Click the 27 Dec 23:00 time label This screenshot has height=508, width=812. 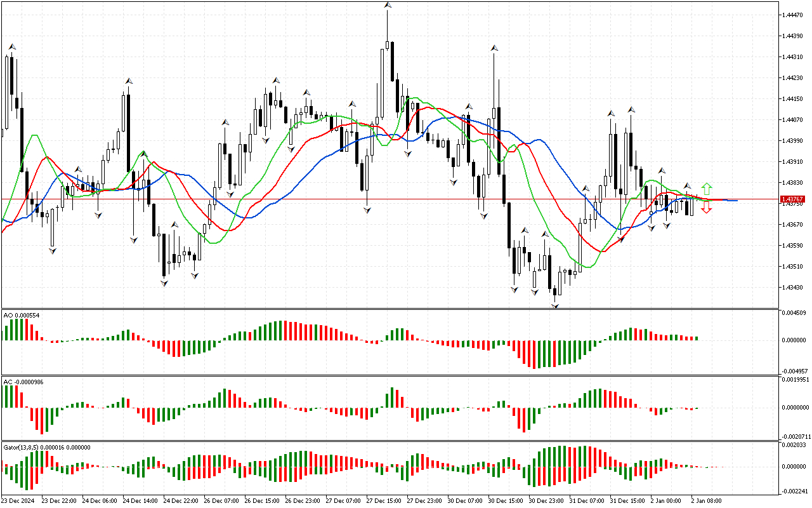[424, 501]
